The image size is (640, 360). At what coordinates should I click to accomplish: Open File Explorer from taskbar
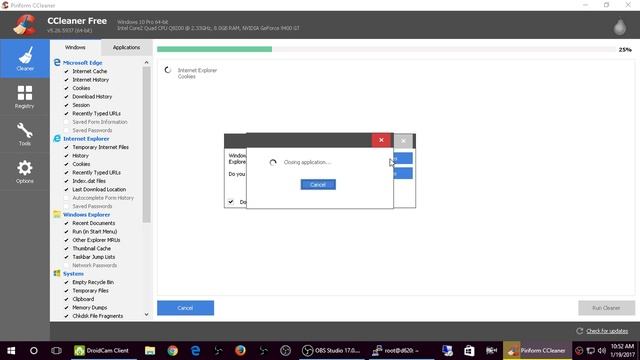pyautogui.click(x=150, y=351)
